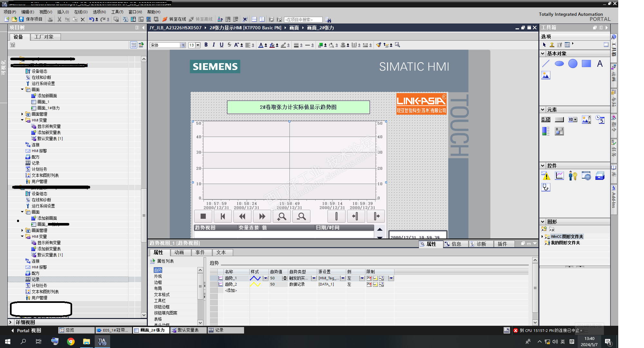The width and height of the screenshot is (644, 348).
Task: Select 布局 in the property list
Action: coord(158,288)
